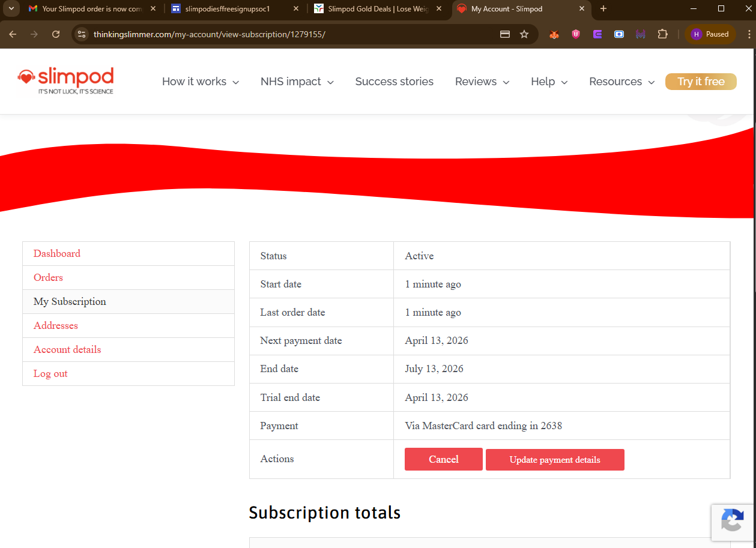Click the Active status value
Image resolution: width=756 pixels, height=548 pixels.
point(419,256)
